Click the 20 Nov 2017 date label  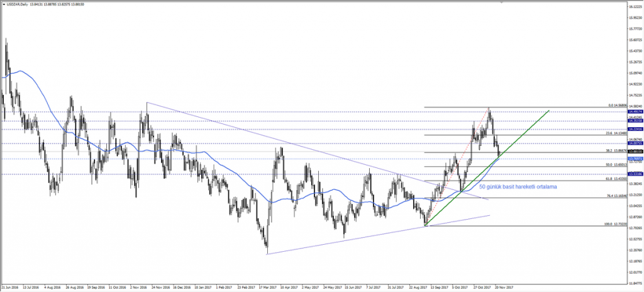pos(504,288)
